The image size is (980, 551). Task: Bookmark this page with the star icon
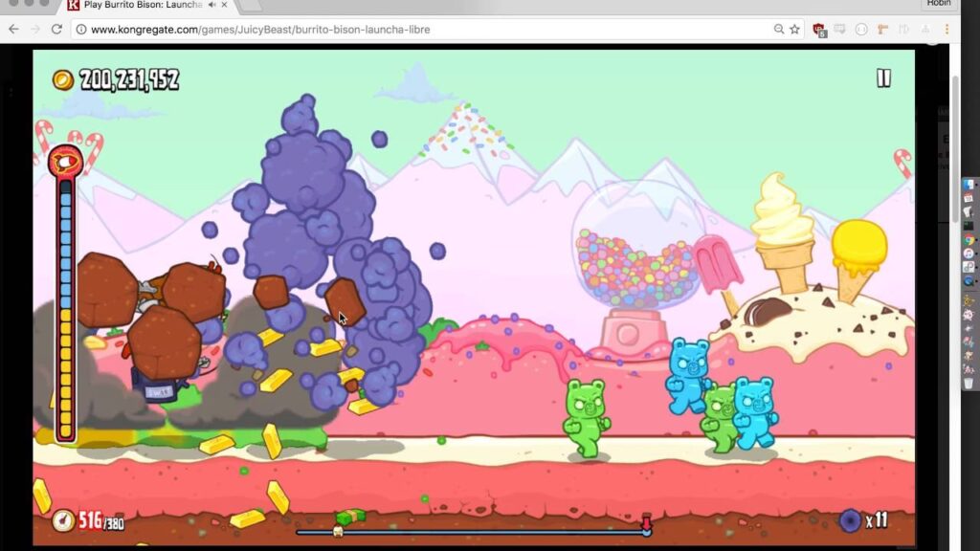[x=794, y=30]
